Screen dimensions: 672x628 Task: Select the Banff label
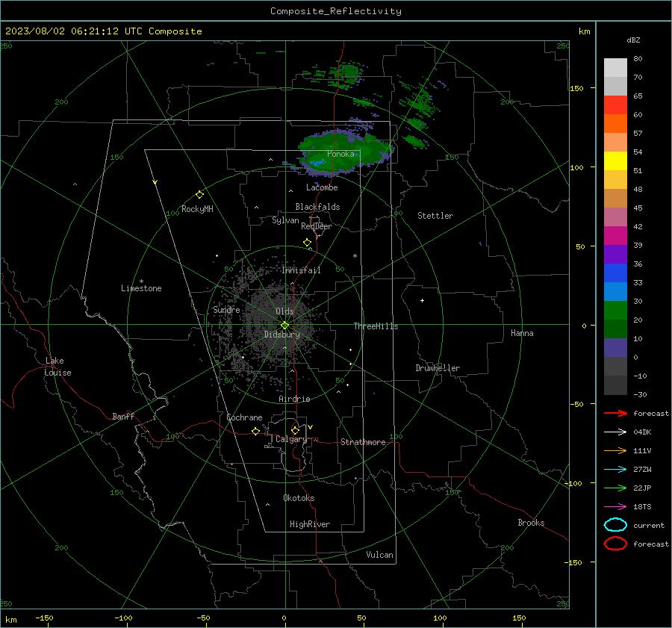[123, 416]
